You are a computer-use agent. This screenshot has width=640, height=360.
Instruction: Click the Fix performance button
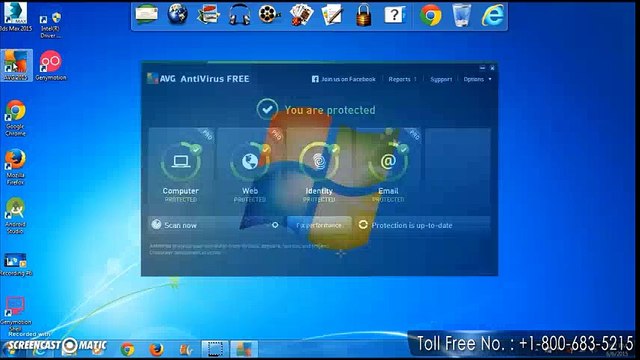[319, 225]
